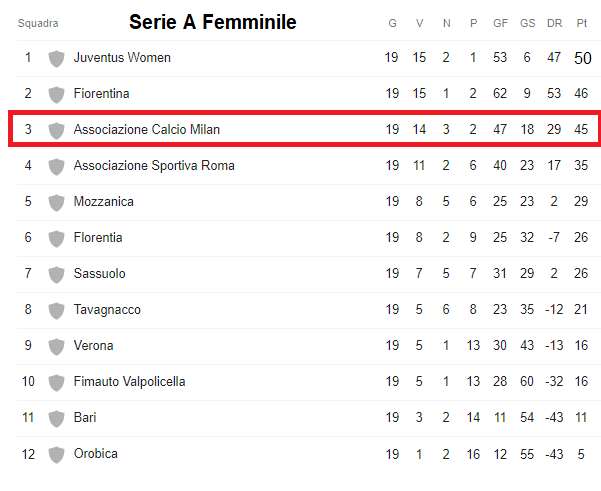Click the Sassuolo team shield icon
The image size is (601, 491).
[56, 274]
